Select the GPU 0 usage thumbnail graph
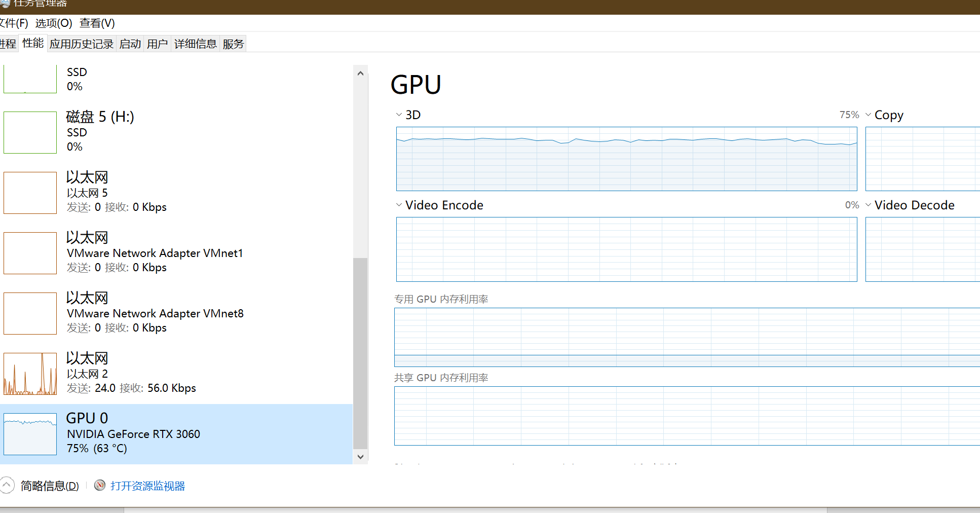This screenshot has height=513, width=980. (30, 434)
